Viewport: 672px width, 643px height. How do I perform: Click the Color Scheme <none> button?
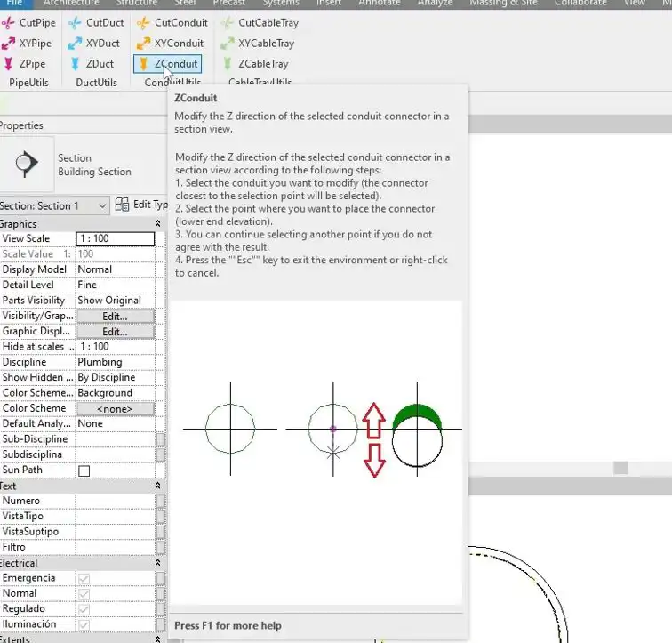116,409
